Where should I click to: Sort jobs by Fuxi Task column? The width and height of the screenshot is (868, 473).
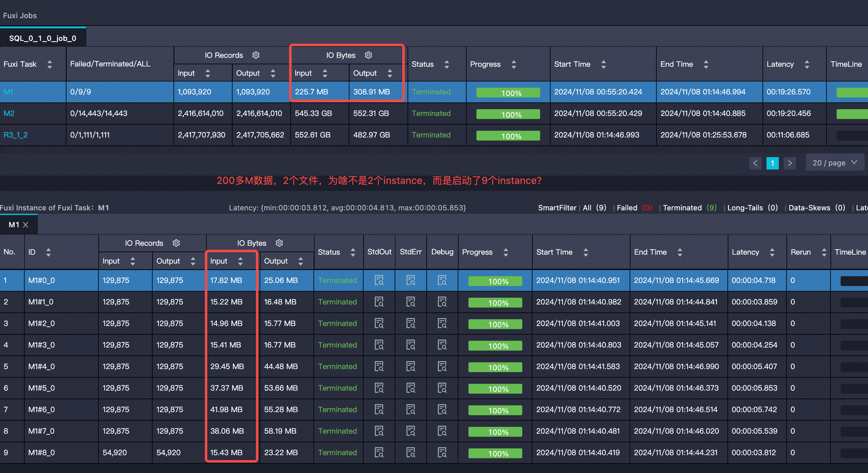tap(50, 64)
